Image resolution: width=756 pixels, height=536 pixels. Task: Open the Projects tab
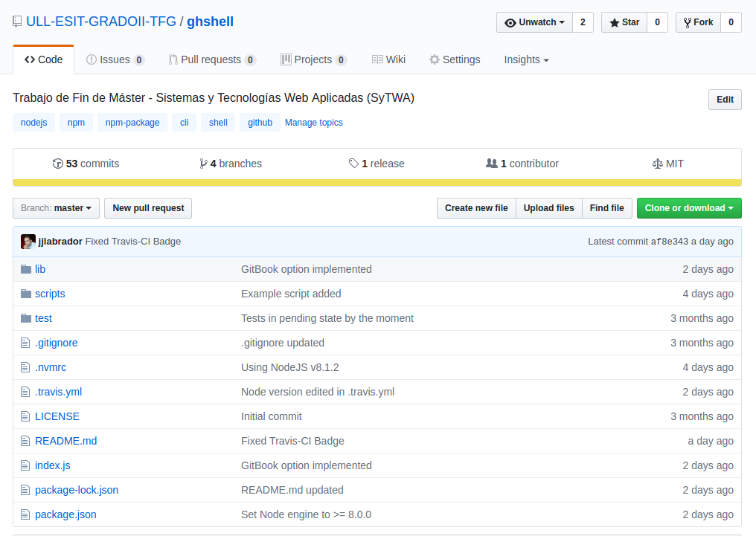pyautogui.click(x=314, y=59)
